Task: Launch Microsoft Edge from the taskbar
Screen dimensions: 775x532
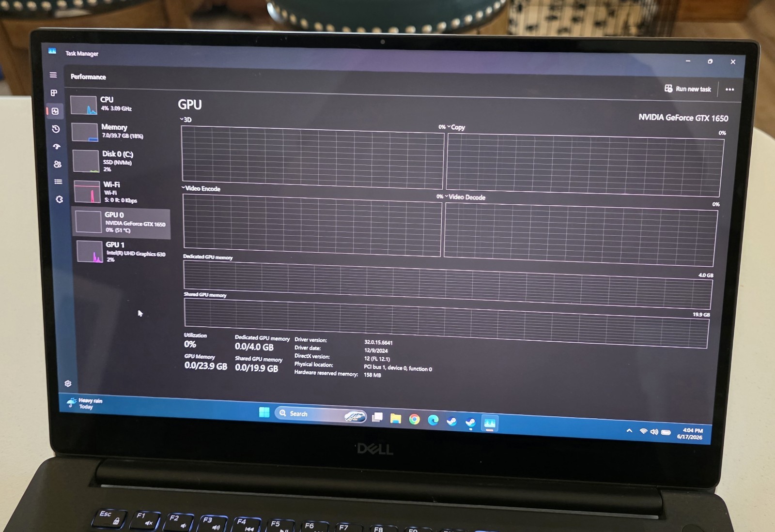Action: click(x=433, y=420)
